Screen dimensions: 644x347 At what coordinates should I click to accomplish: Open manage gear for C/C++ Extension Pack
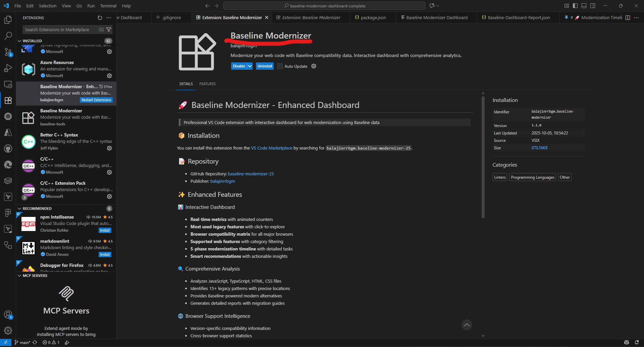[x=109, y=196]
